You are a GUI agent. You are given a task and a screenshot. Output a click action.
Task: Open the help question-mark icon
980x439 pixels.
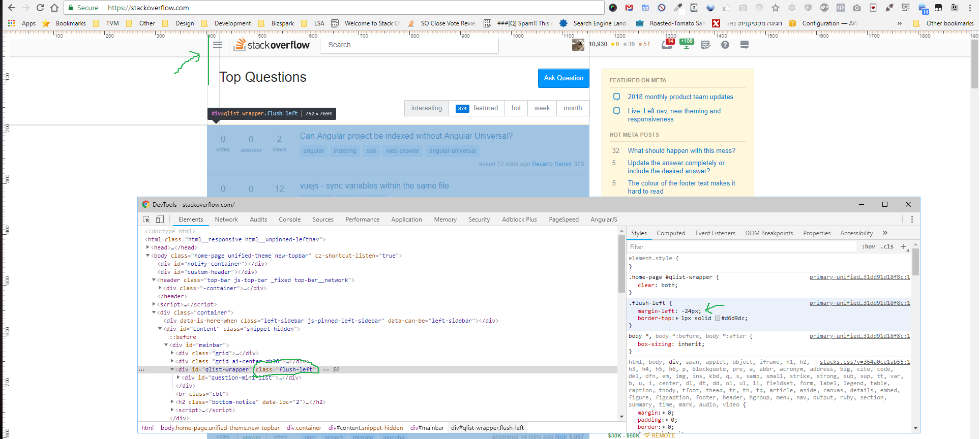[725, 45]
